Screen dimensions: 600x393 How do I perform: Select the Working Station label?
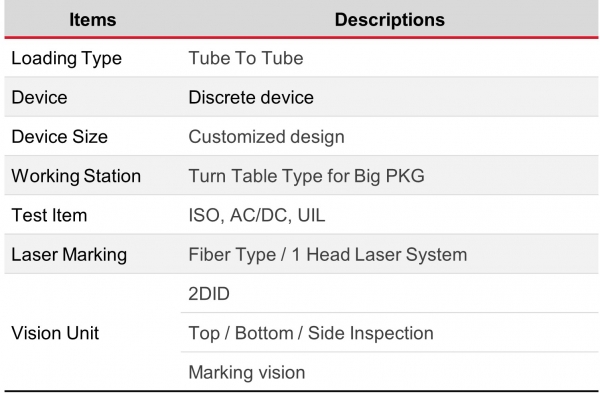point(76,176)
